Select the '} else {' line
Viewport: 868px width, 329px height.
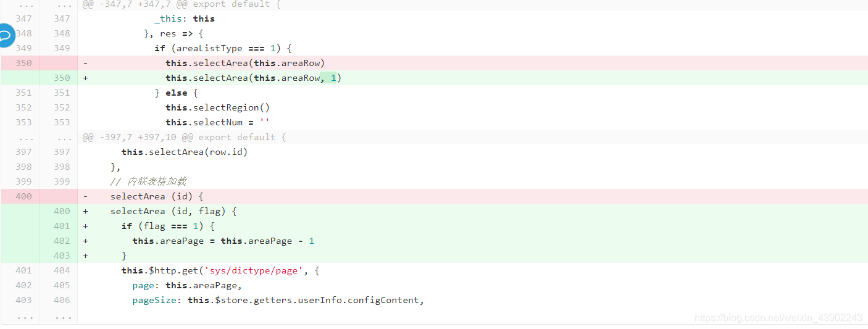click(x=176, y=93)
